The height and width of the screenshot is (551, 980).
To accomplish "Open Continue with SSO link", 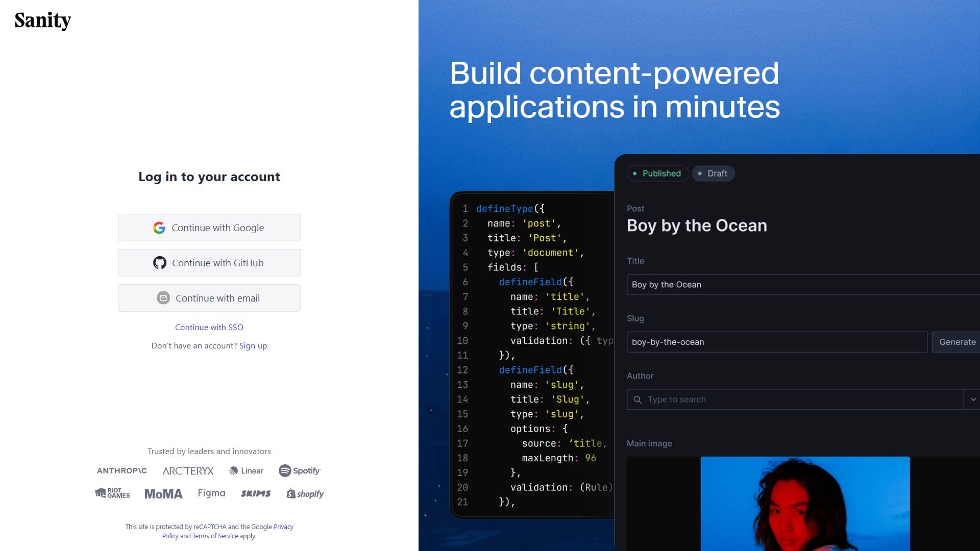I will 209,327.
